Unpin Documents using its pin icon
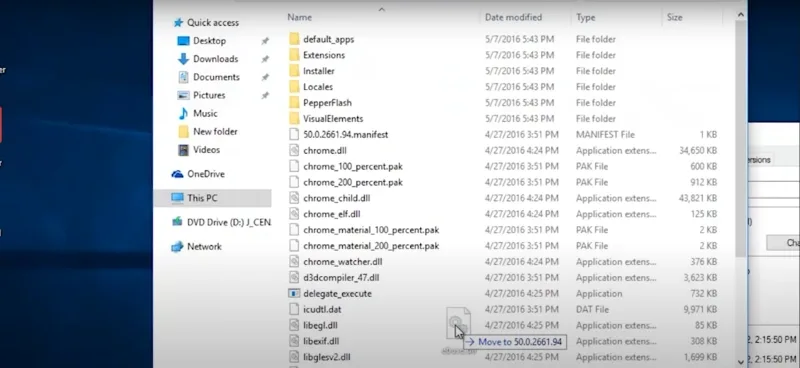The image size is (800, 368). coord(265,77)
